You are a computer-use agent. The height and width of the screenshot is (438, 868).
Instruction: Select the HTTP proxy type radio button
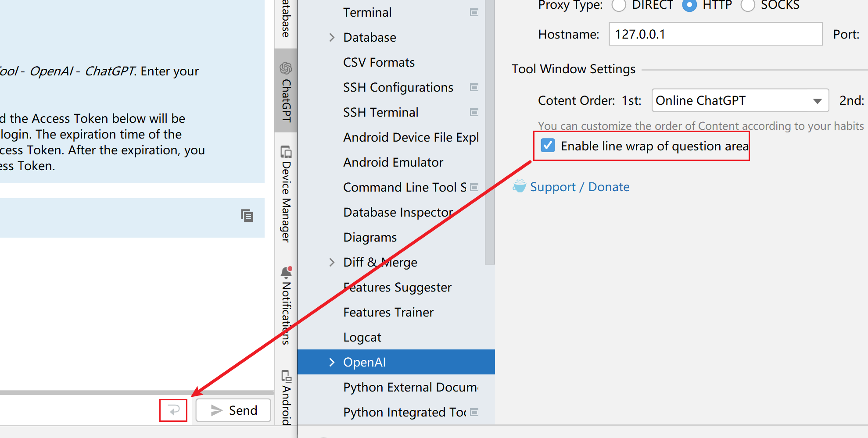pyautogui.click(x=689, y=5)
